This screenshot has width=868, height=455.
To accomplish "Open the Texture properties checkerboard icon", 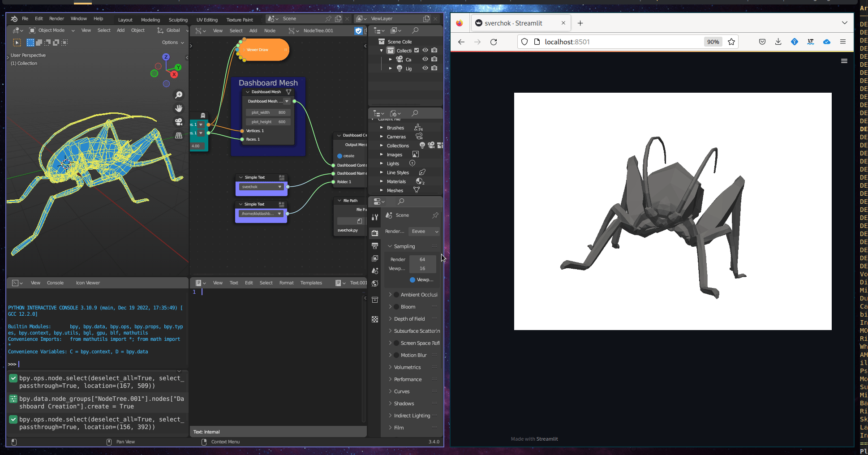I will point(375,319).
